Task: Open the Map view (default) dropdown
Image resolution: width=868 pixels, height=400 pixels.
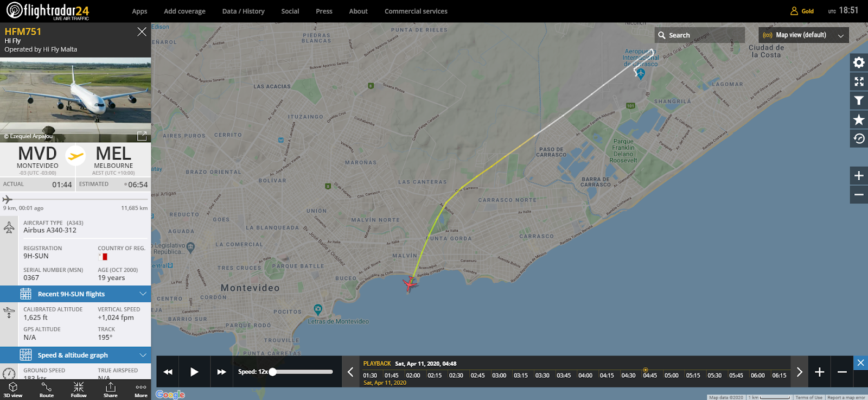Action: 803,35
